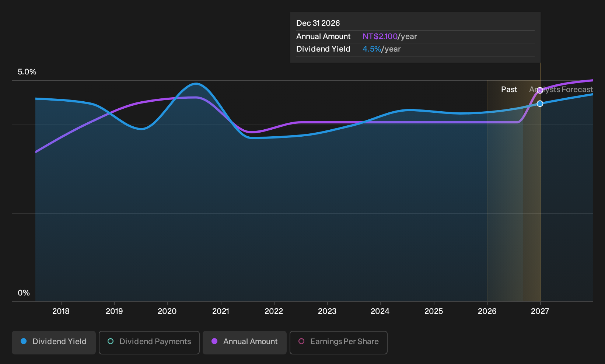Click the purple Annual Amount data point

[540, 91]
